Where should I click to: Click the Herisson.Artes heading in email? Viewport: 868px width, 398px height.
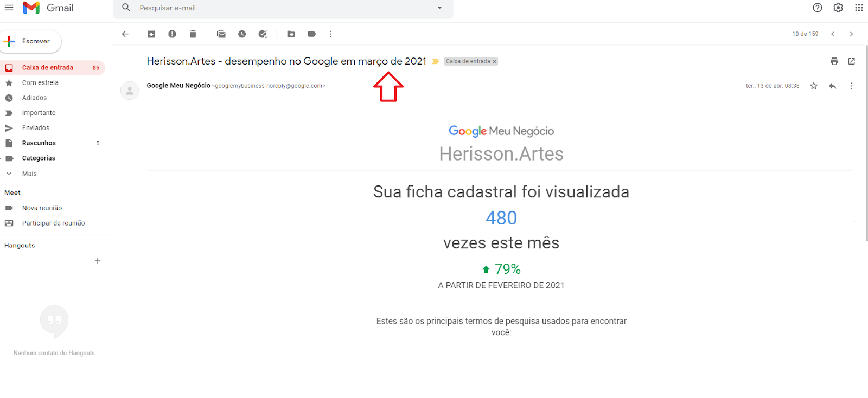[501, 154]
